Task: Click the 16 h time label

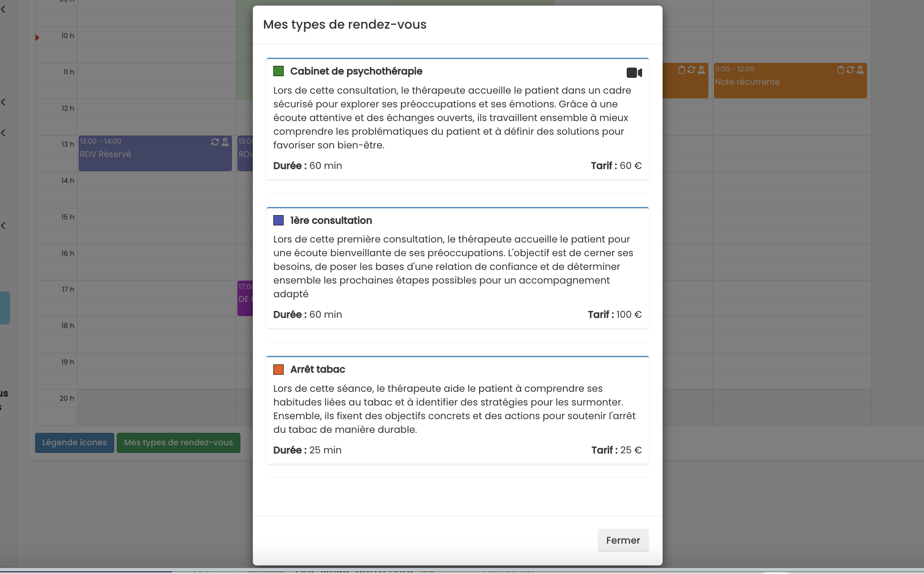Action: [x=68, y=253]
